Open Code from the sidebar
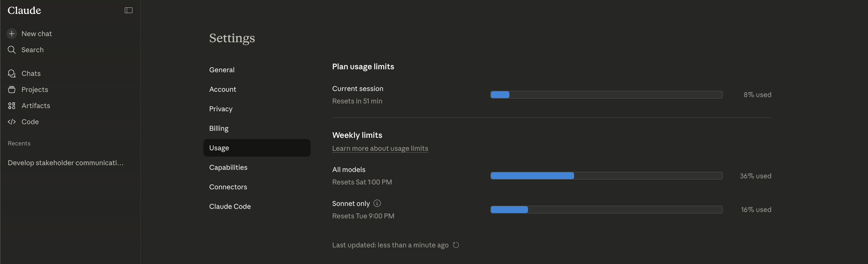Screen dimensions: 868x264 click(x=30, y=122)
